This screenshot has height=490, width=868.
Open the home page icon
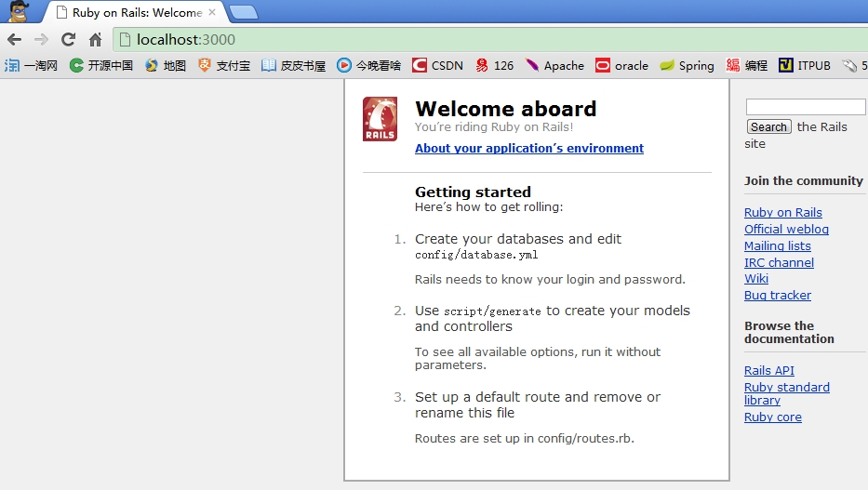coord(95,40)
